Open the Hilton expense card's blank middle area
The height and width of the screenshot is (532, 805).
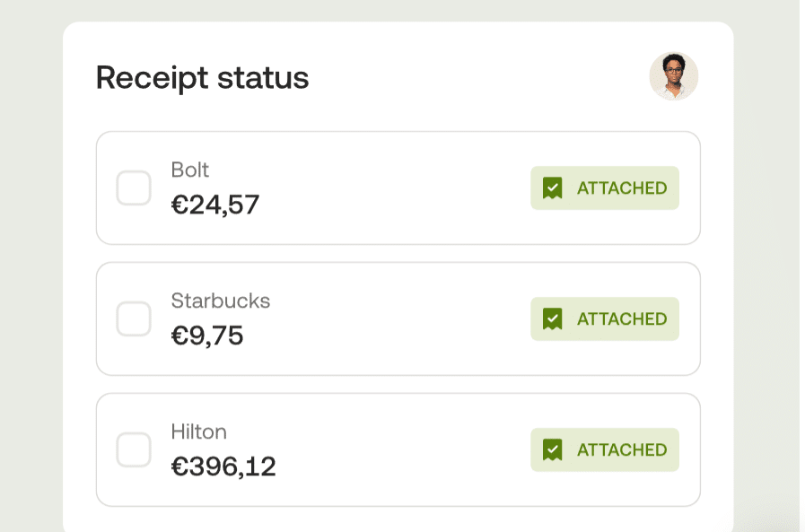pyautogui.click(x=395, y=450)
